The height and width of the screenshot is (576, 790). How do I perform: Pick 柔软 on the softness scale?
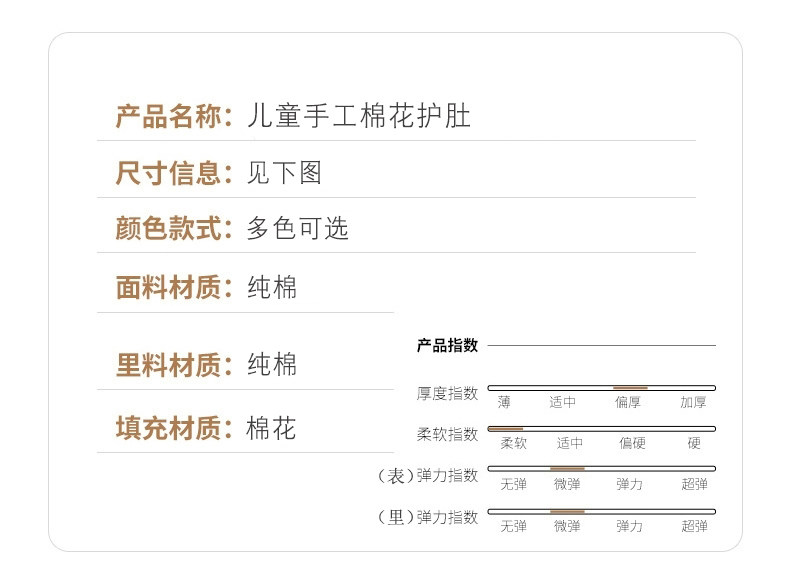pos(513,443)
